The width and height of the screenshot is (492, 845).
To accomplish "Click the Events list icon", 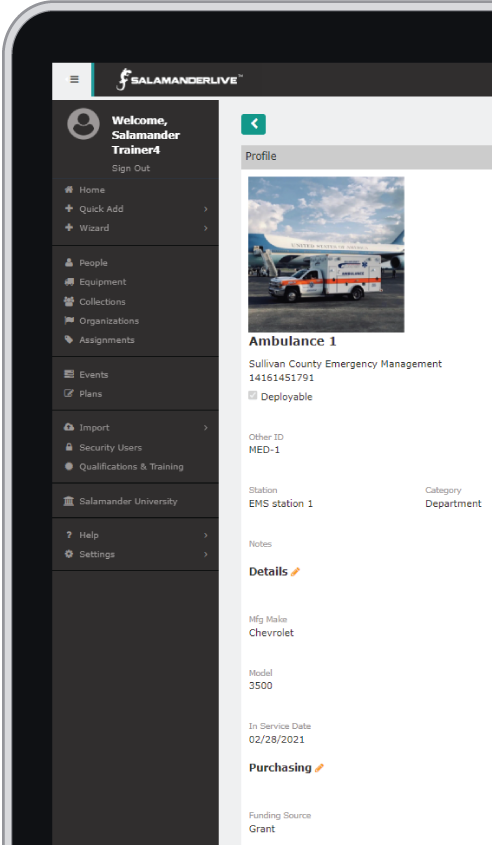I will (68, 374).
